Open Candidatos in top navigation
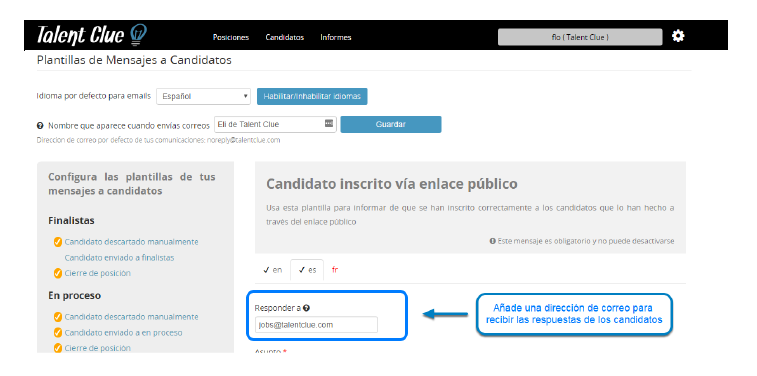 285,37
